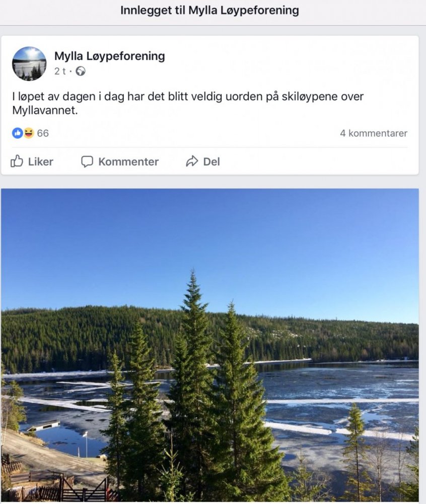Click the blue like reaction emoji
426x504 pixels.
pos(18,133)
